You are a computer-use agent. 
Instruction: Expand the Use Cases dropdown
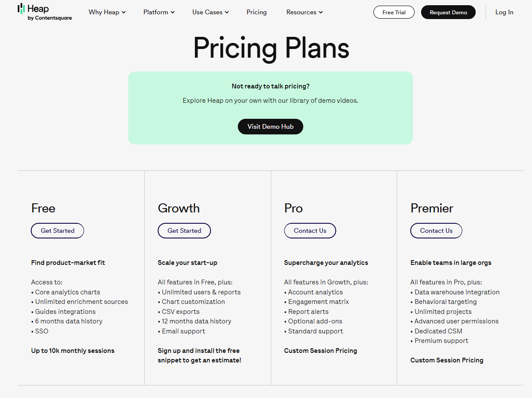[210, 12]
